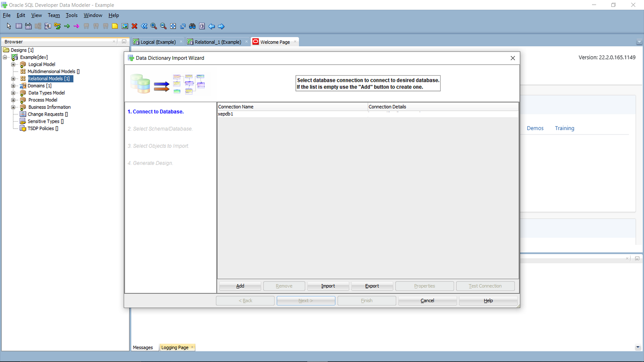Click the Export button in wizard
This screenshot has width=644, height=362.
tap(372, 286)
